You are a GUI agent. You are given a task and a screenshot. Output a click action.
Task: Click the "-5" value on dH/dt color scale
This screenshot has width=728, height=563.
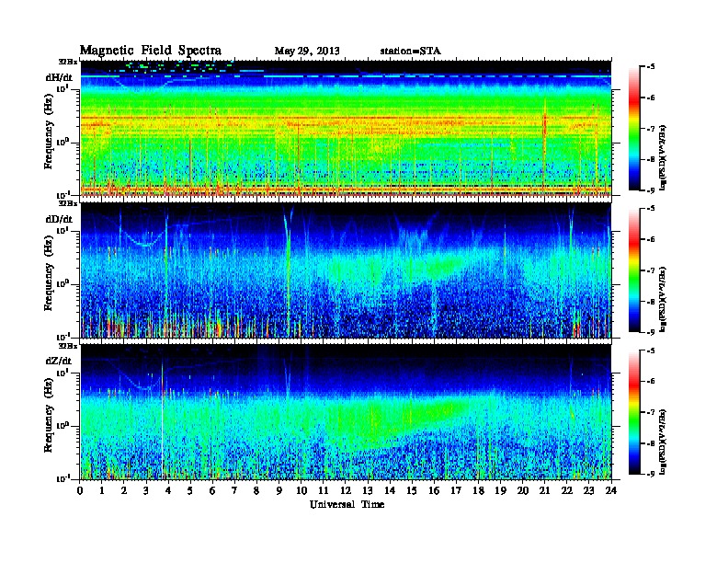tap(650, 67)
